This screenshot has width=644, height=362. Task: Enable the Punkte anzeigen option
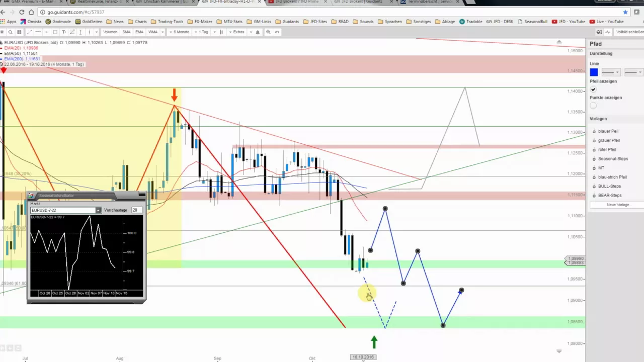click(x=593, y=106)
